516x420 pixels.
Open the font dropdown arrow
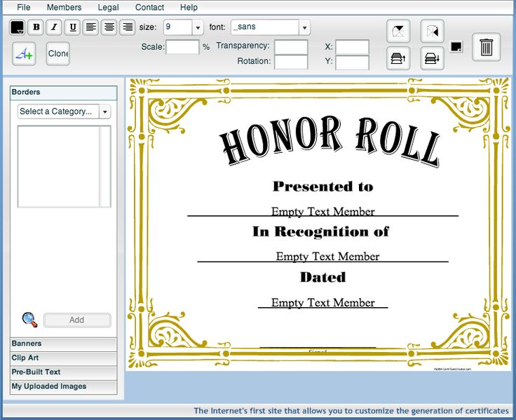click(x=305, y=27)
